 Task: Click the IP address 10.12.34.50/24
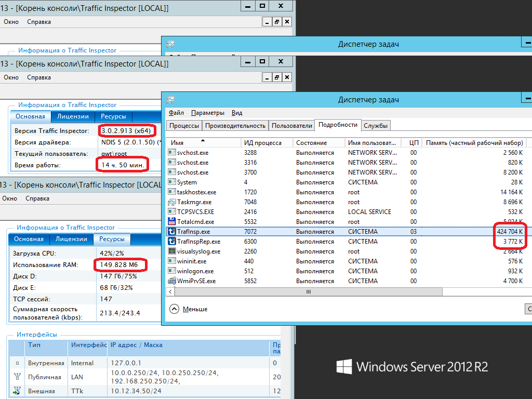tap(136, 391)
